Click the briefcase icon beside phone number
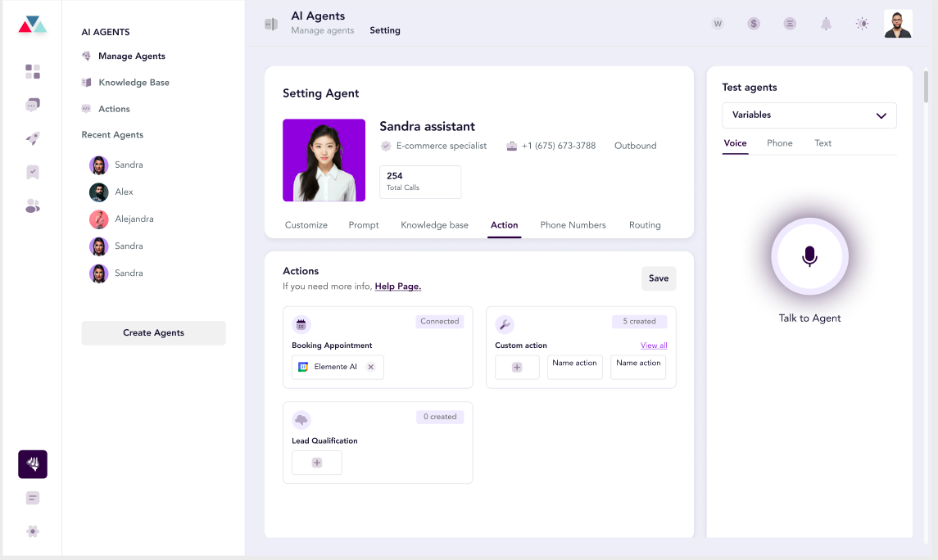 coord(511,146)
